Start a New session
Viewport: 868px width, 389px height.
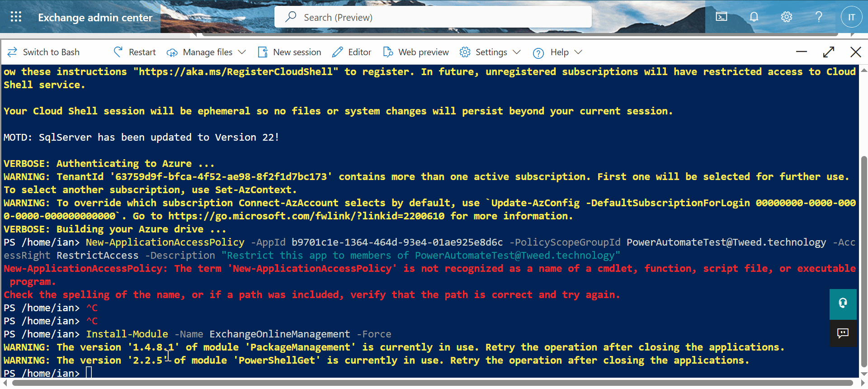coord(289,52)
